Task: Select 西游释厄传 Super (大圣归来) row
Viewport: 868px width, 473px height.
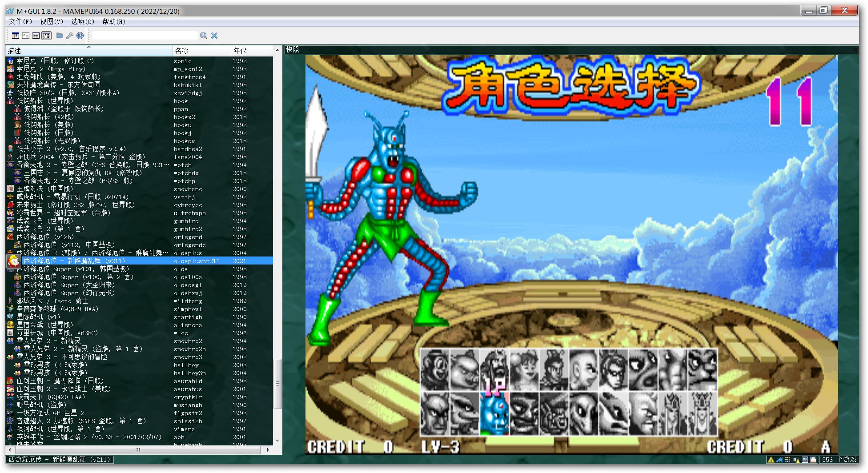Action: (x=140, y=285)
